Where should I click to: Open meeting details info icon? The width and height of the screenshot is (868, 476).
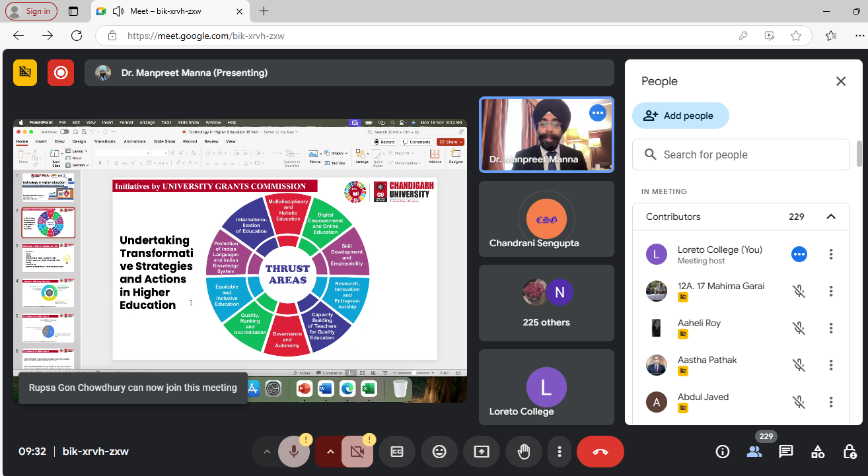coord(723,452)
